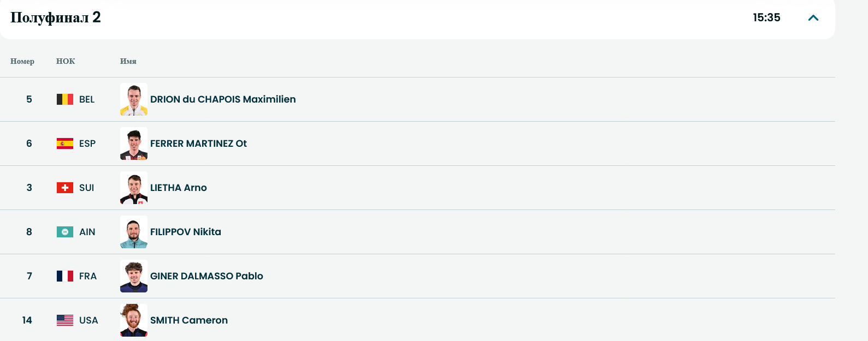Click the Имя column header

pyautogui.click(x=128, y=61)
